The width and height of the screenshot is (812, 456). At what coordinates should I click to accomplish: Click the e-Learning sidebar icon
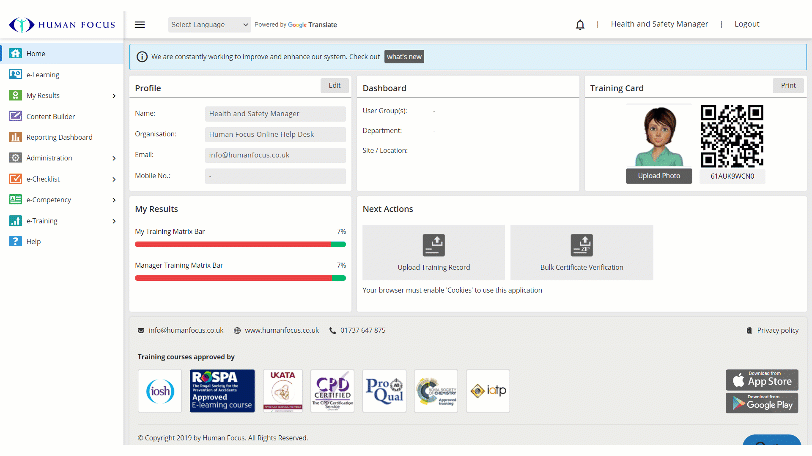pos(15,74)
